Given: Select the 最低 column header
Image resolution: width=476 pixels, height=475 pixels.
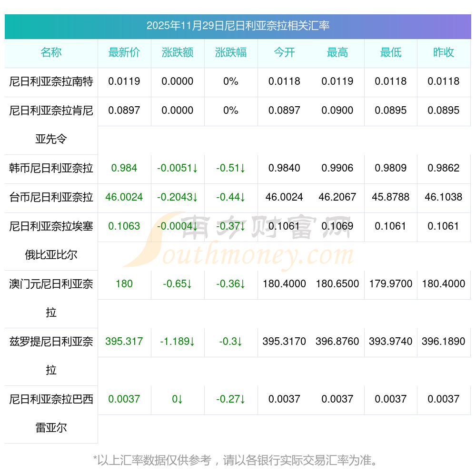Looking at the screenshot, I should 391,52.
